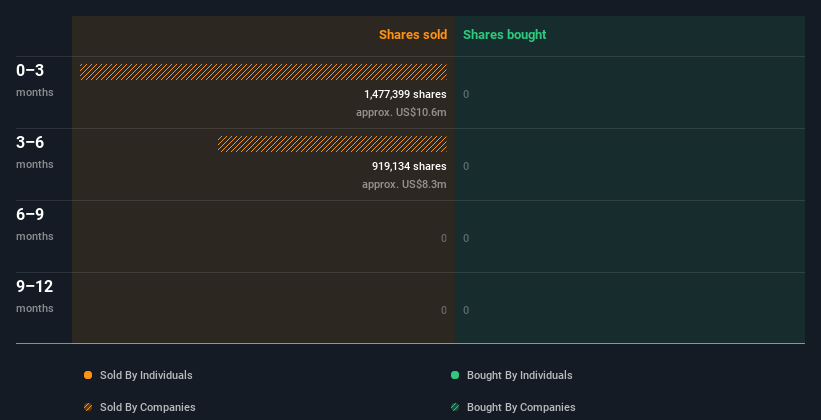Image resolution: width=821 pixels, height=420 pixels.
Task: Click the Shares sold column header
Action: click(x=413, y=35)
